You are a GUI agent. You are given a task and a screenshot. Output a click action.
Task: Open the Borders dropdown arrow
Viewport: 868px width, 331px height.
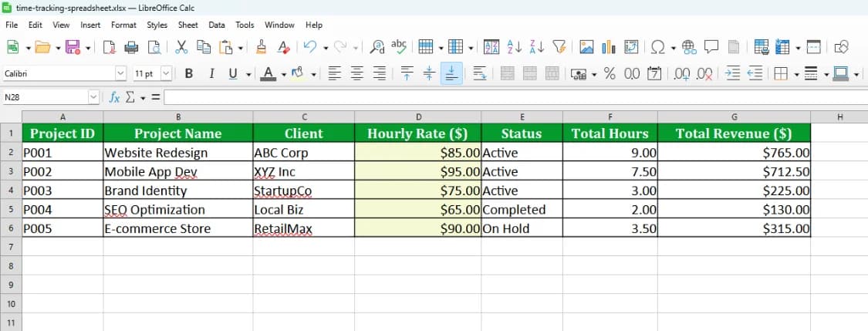(796, 74)
